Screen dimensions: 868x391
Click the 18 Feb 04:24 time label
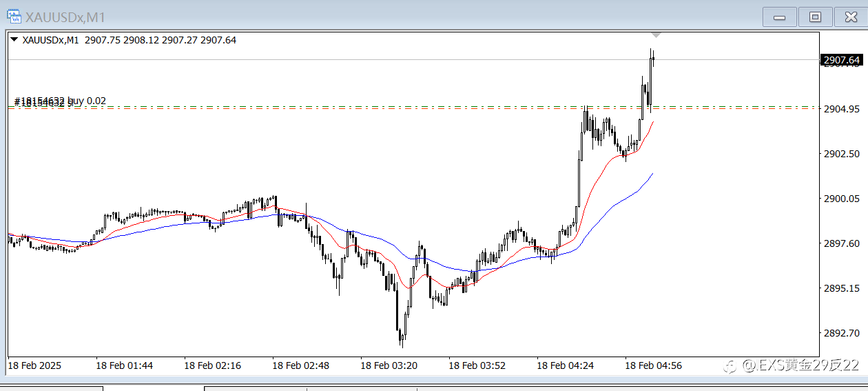[565, 365]
